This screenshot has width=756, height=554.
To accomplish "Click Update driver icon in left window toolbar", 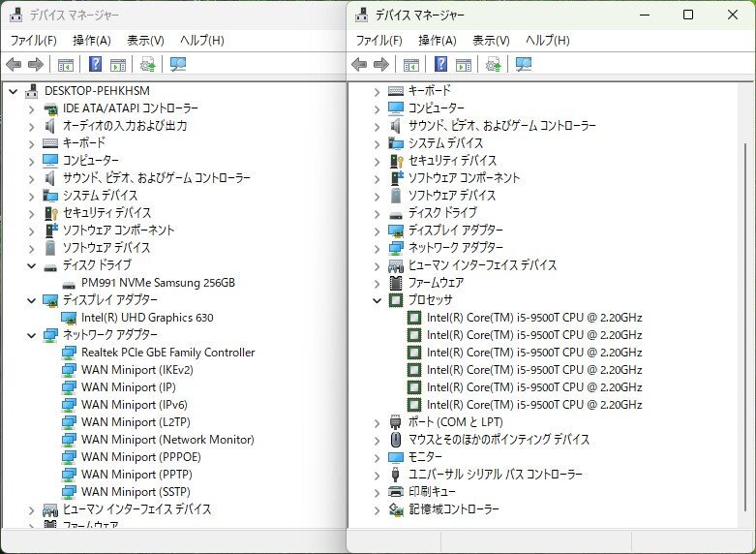I will 147,64.
